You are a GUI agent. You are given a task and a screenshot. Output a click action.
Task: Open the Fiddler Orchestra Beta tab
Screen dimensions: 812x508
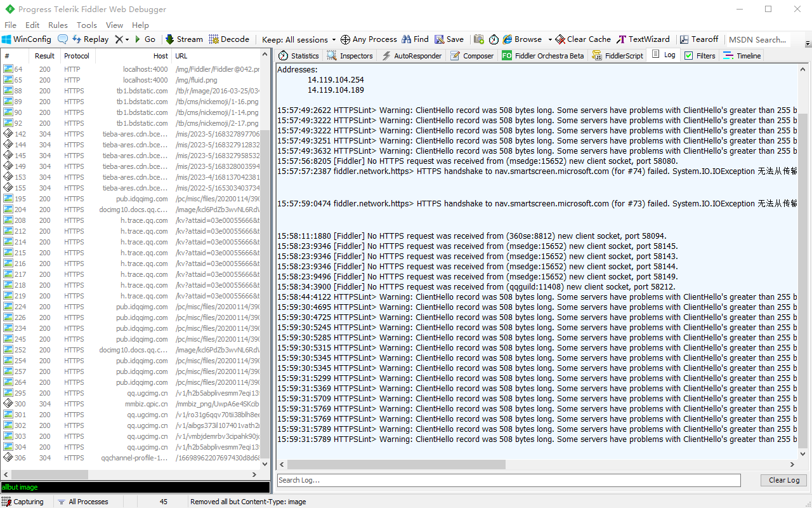coord(543,56)
